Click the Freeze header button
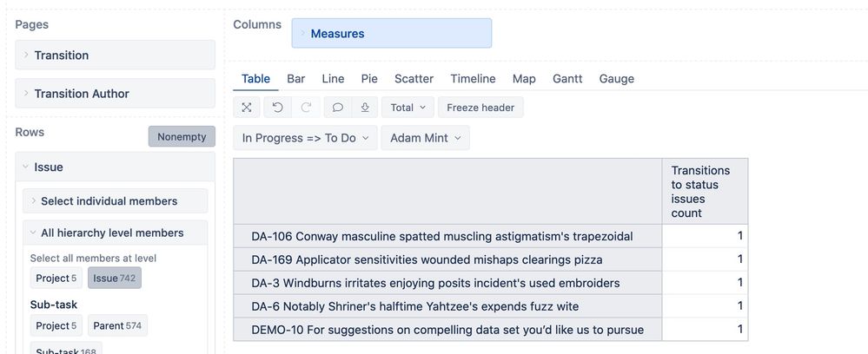 [480, 108]
